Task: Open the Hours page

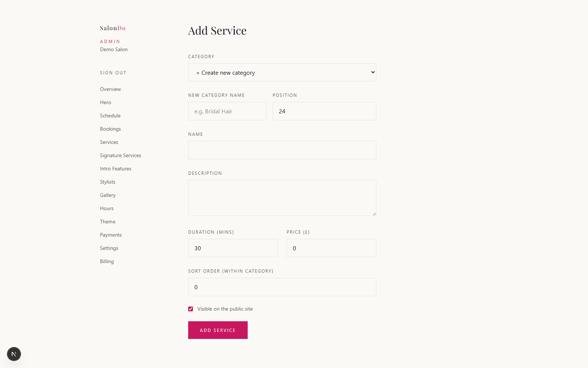Action: pos(107,208)
